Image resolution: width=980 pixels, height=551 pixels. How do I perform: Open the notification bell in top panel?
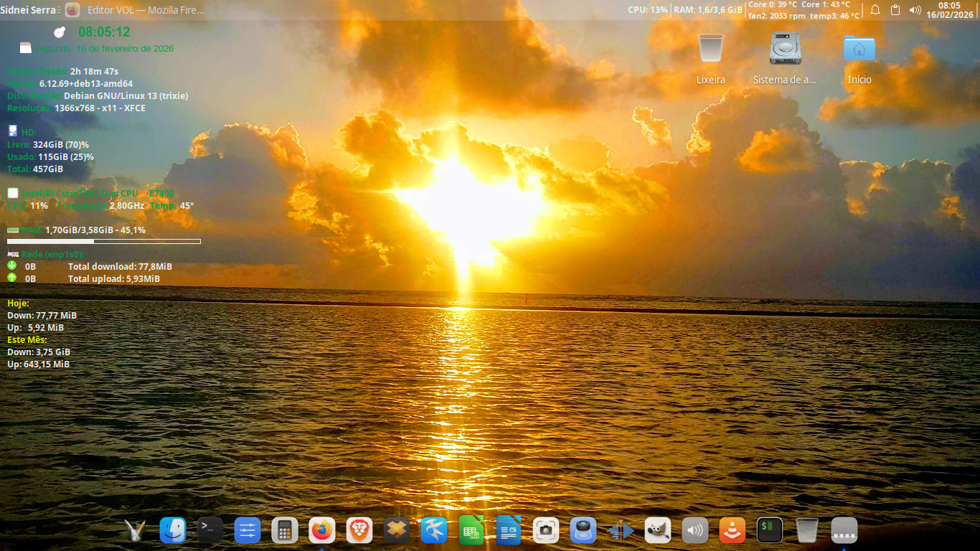click(875, 10)
